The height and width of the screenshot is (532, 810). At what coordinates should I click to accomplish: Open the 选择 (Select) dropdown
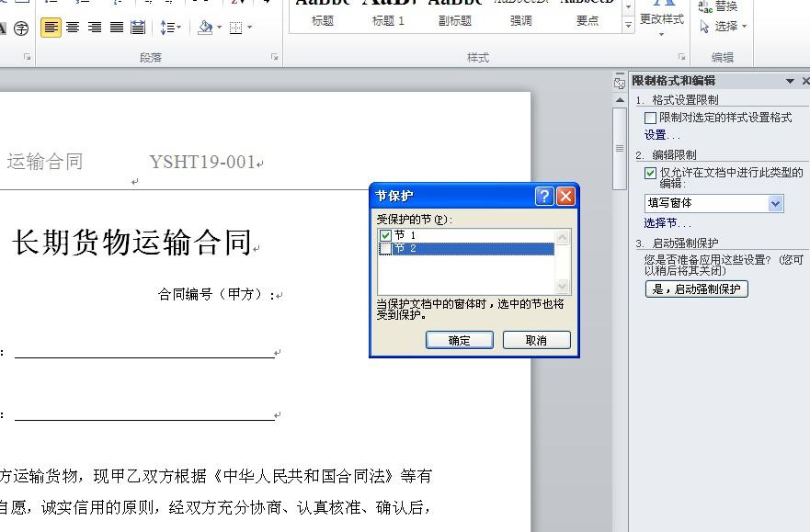tap(723, 27)
